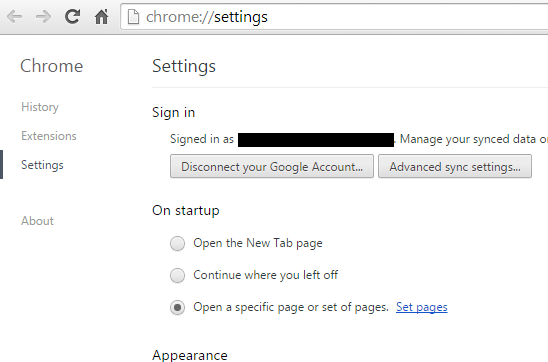Image resolution: width=548 pixels, height=362 pixels.
Task: Go forward with the forward arrow icon
Action: (x=43, y=16)
